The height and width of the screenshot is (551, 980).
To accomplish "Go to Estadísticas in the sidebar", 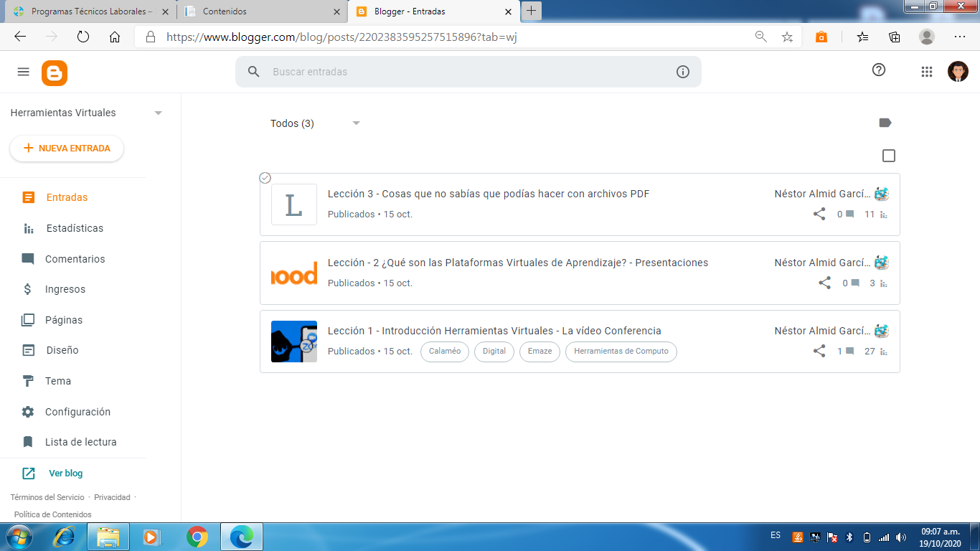I will point(74,228).
